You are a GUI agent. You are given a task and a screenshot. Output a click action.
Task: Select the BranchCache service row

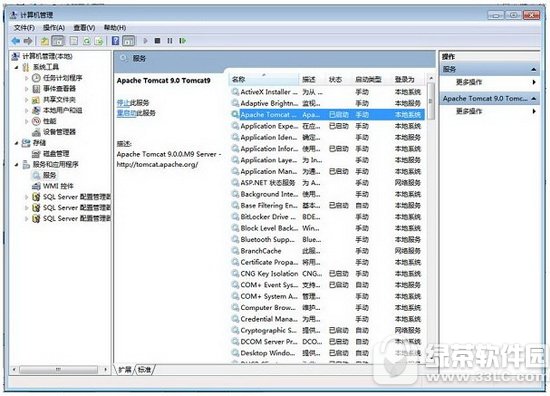[x=328, y=251]
